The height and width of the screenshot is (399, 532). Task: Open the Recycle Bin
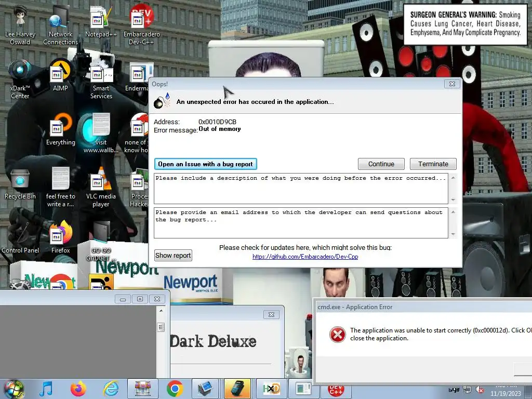point(20,183)
